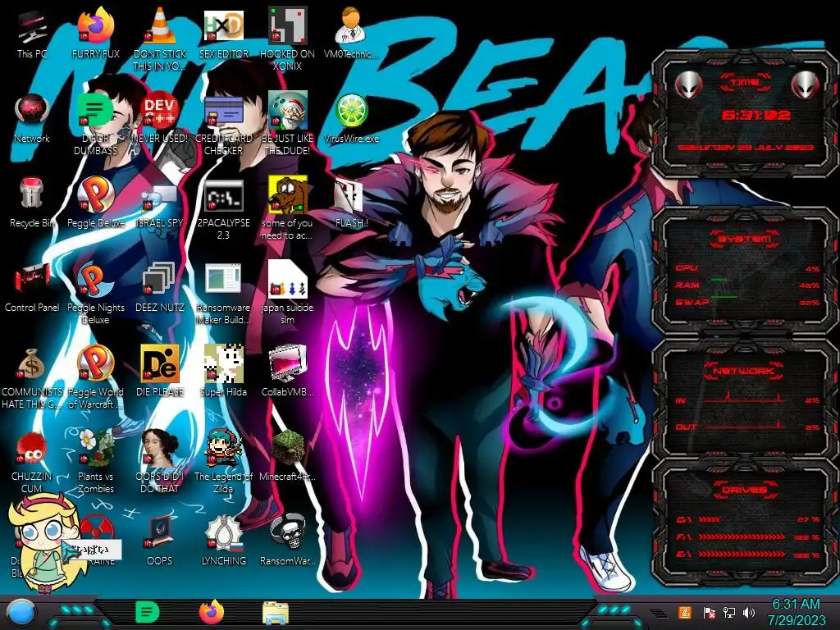840x630 pixels.
Task: Launch VirusWire.exe lime icon
Action: pyautogui.click(x=351, y=111)
